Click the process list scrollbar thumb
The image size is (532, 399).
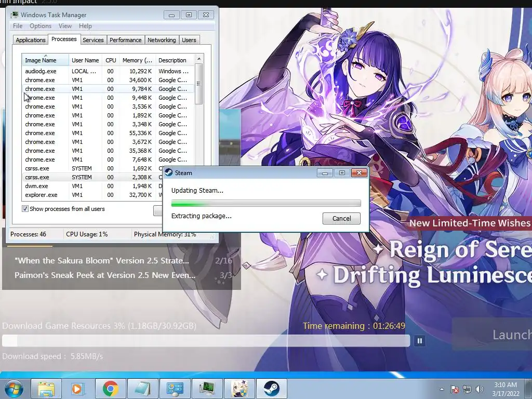tap(199, 84)
